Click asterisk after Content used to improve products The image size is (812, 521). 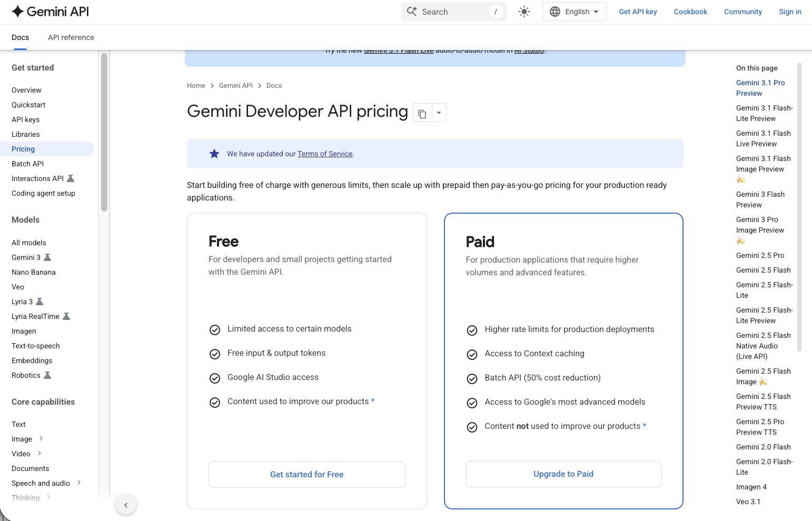click(x=373, y=400)
